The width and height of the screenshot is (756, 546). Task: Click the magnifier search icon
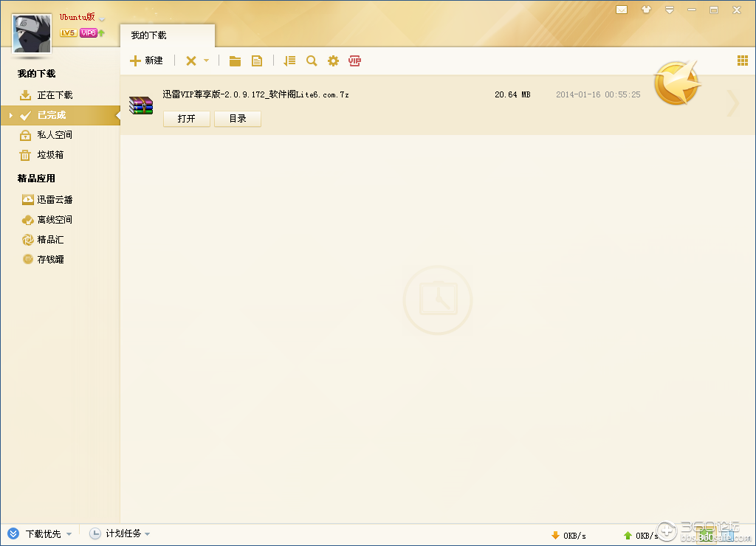point(312,61)
